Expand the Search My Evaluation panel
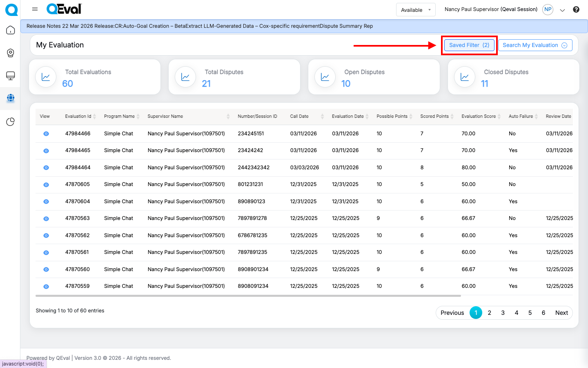This screenshot has height=368, width=588. point(535,45)
